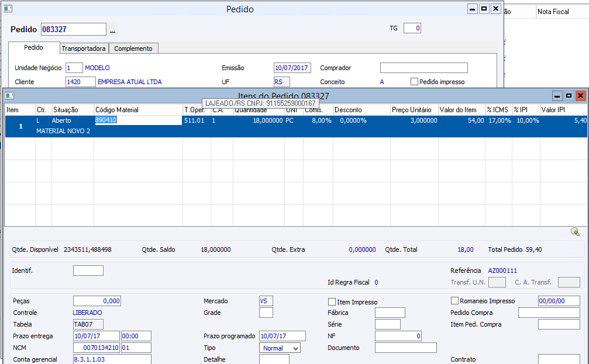Click the ellipsis button beside the Pedido number
The height and width of the screenshot is (364, 589).
click(112, 30)
